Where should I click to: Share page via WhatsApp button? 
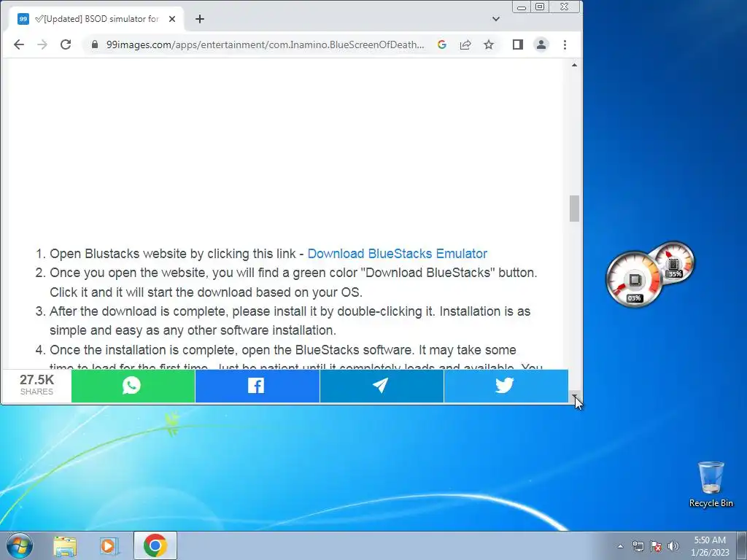(133, 386)
